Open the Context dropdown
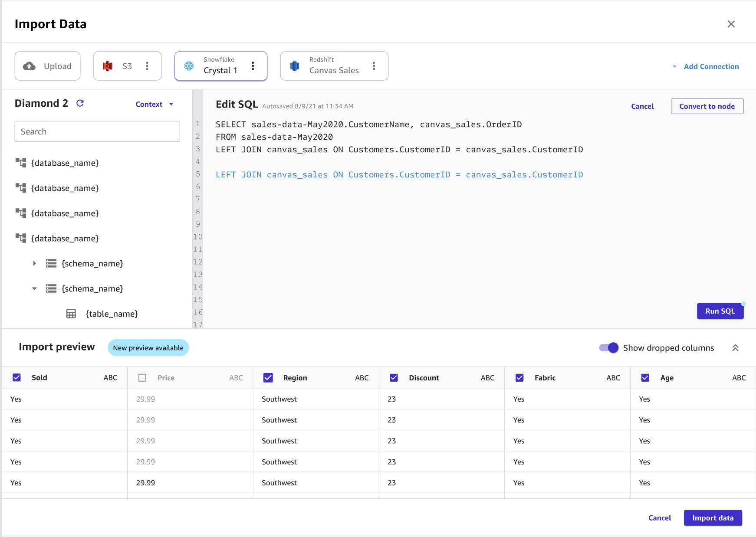 pyautogui.click(x=154, y=104)
